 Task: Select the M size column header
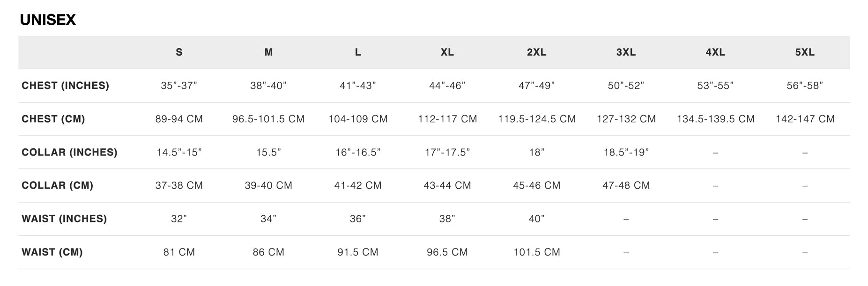pyautogui.click(x=268, y=52)
